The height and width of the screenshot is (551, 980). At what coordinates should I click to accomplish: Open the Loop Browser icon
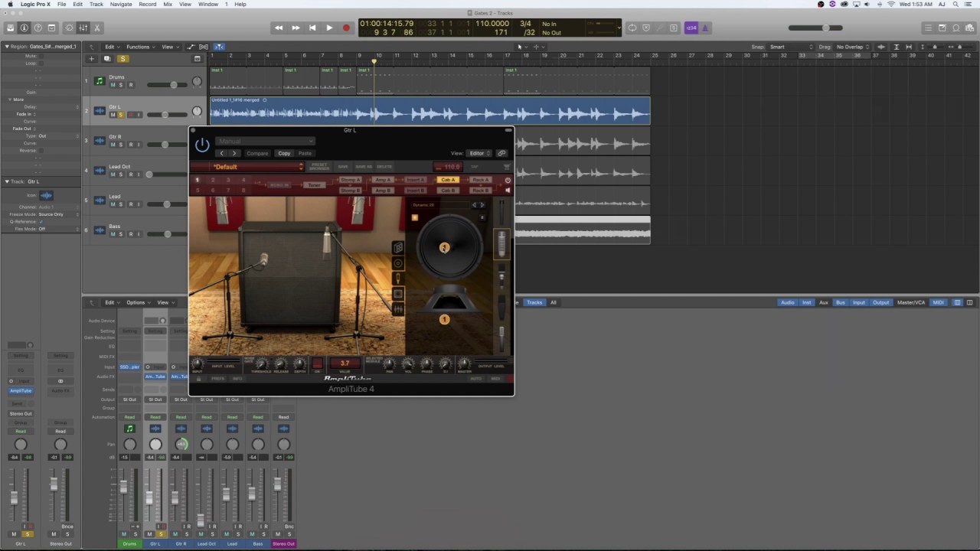[956, 28]
